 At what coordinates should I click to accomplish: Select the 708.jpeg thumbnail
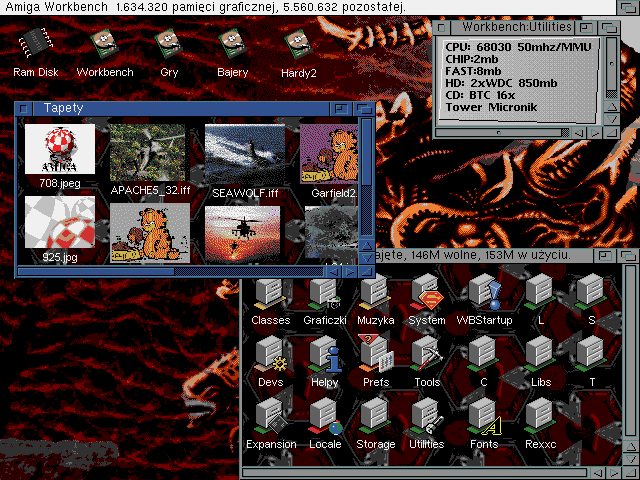[x=60, y=149]
